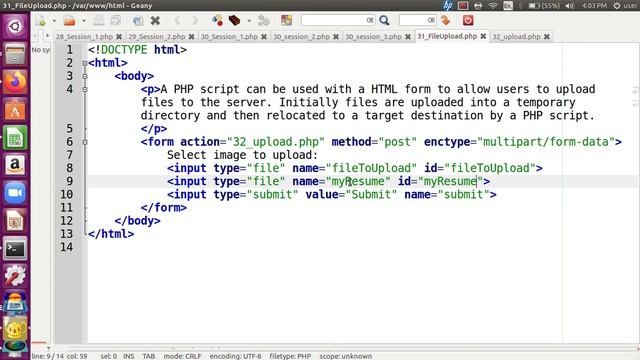
Task: Open the build actions dropdown arrow
Action: tap(249, 20)
